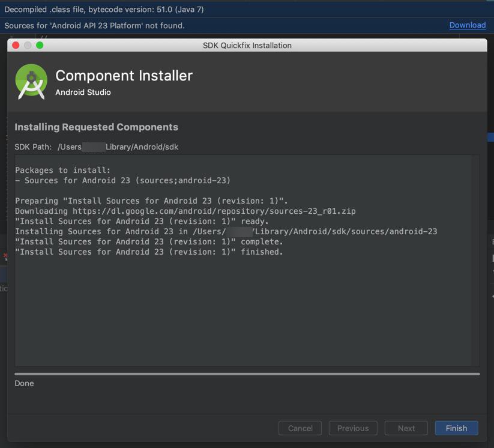Click the "Component Installer" heading
The height and width of the screenshot is (448, 494).
(x=124, y=76)
